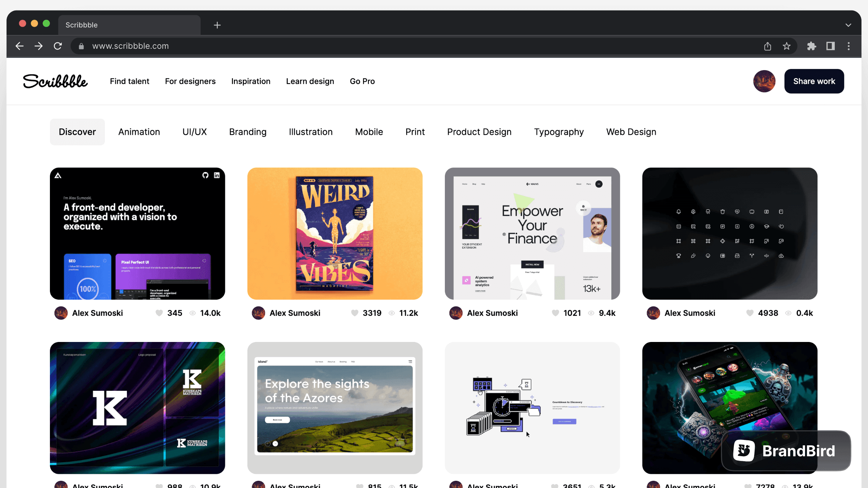Click the browser back arrow
868x488 pixels.
tap(20, 46)
